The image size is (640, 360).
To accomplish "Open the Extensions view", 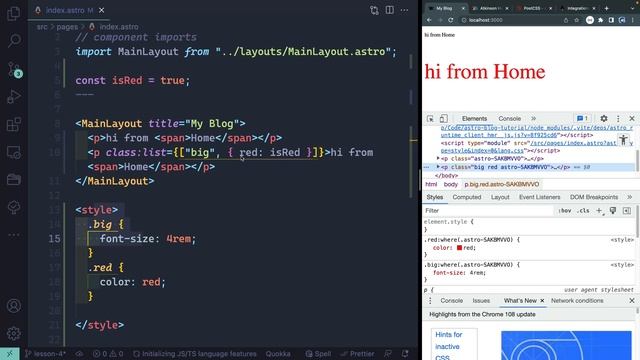I will pos(14,124).
